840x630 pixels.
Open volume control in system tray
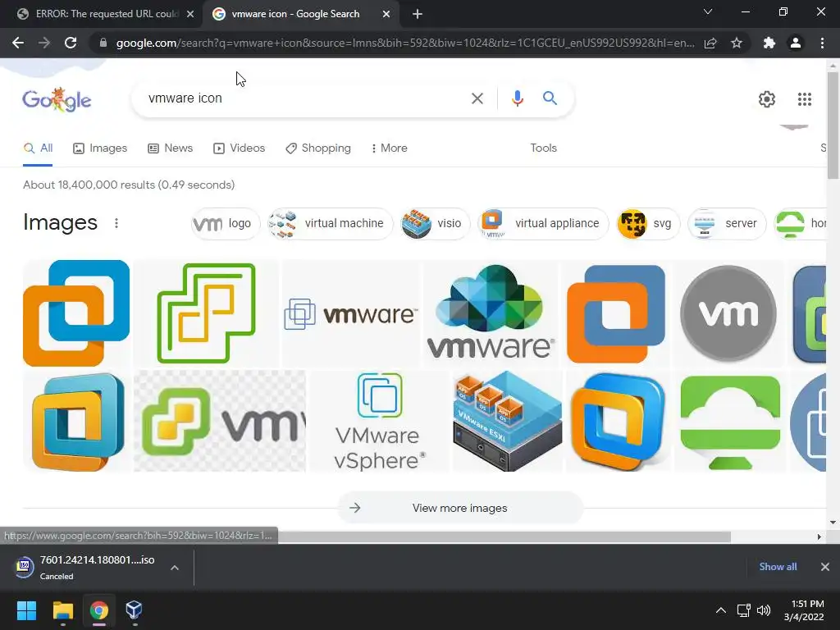click(764, 610)
